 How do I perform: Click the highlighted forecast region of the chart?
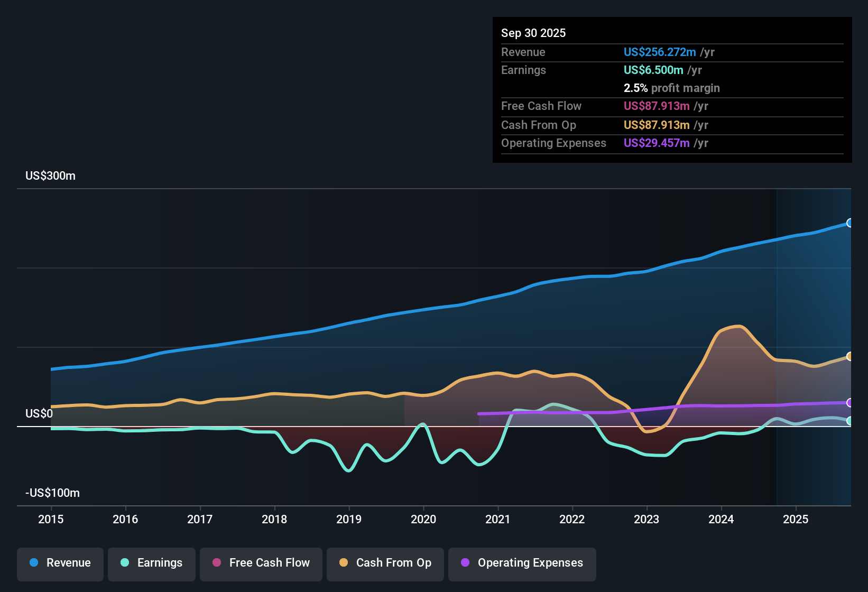pos(814,344)
